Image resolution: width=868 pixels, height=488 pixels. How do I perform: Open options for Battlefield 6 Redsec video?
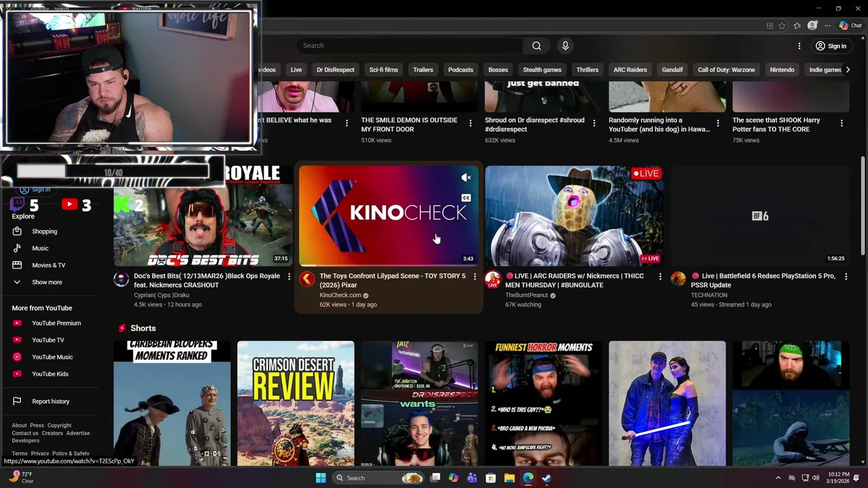pos(846,277)
